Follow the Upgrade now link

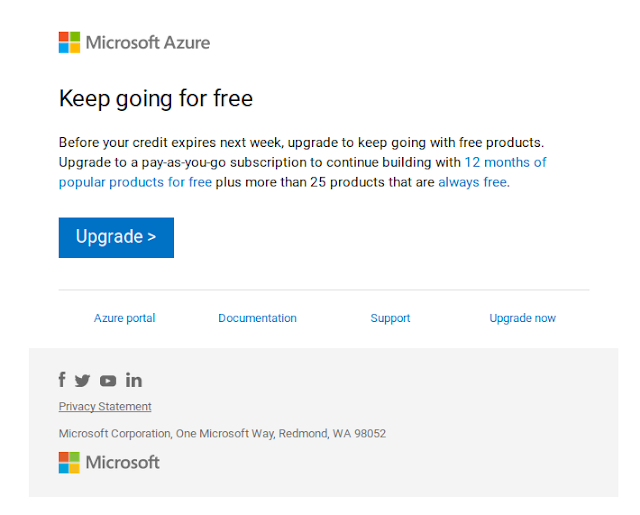coord(522,318)
